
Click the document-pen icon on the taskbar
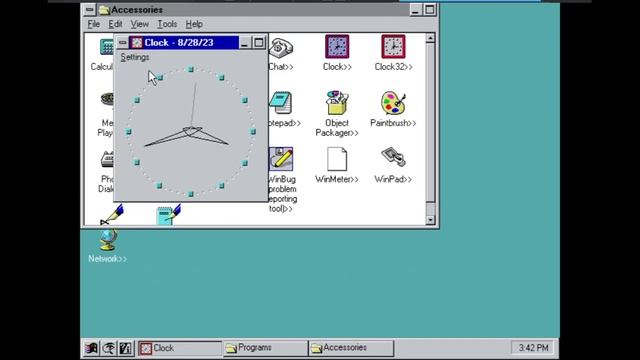[x=126, y=348]
